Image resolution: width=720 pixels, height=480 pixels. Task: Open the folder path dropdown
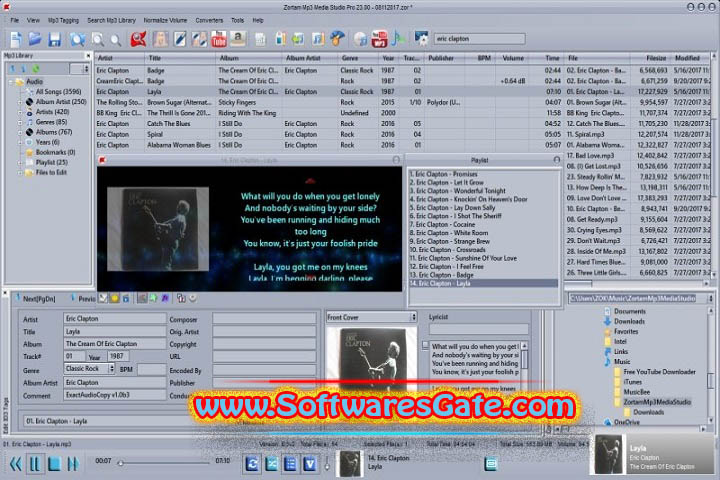(710, 299)
